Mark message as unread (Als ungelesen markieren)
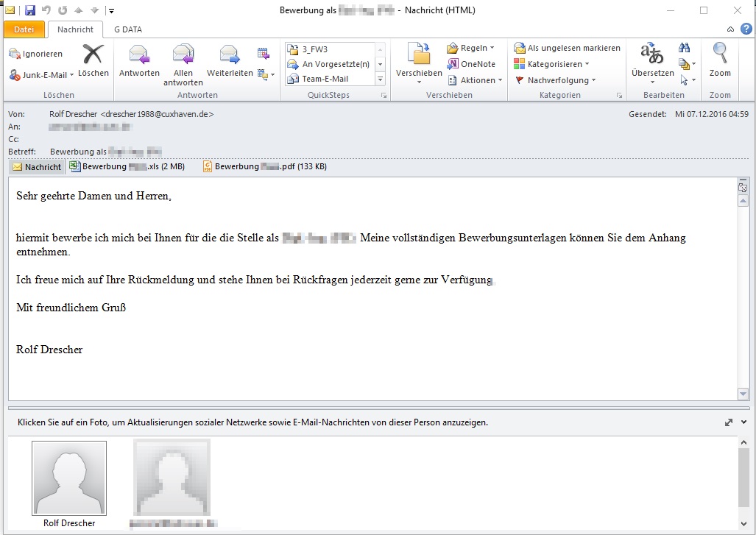This screenshot has width=756, height=535. point(568,48)
